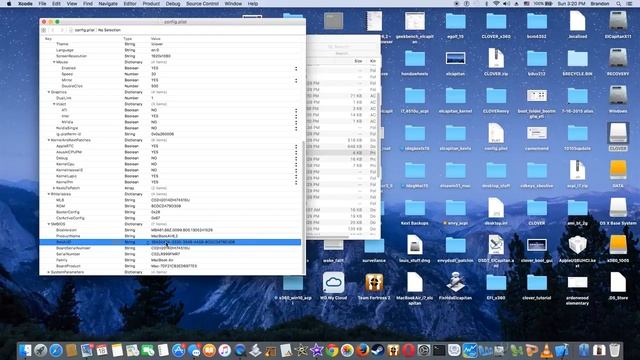Open the Boolean stepper for the Intel row
Viewport: 640px width, 360px height.
(296, 116)
